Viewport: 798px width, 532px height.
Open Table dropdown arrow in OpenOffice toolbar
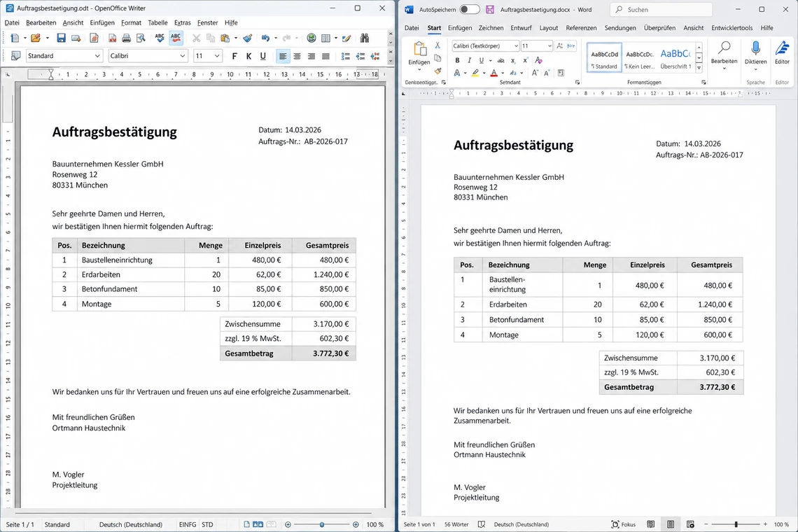tap(336, 38)
